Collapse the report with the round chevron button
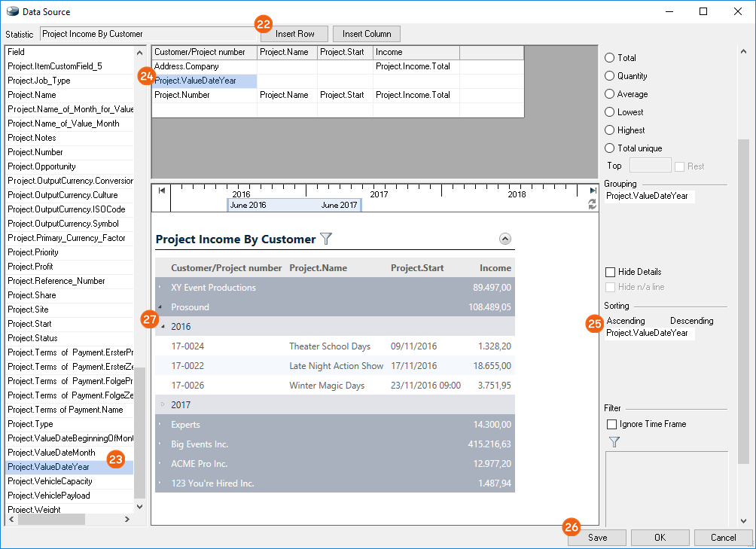Screen dimensions: 756x549 [505, 239]
